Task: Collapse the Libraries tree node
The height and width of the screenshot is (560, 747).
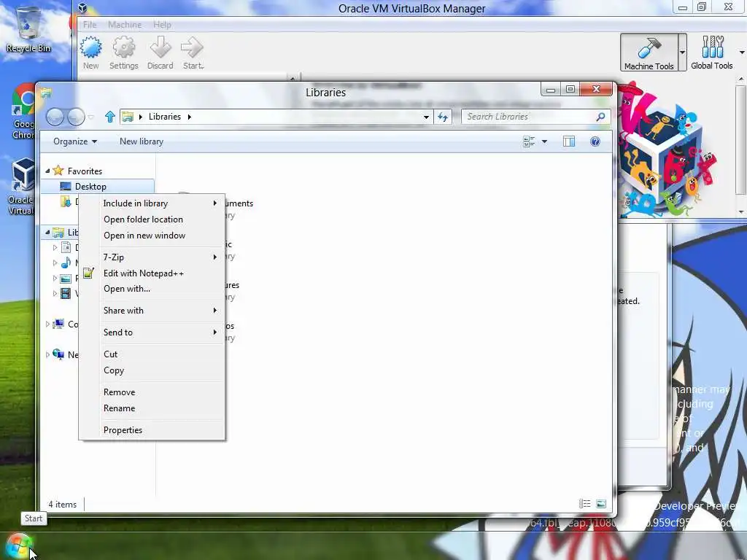Action: click(47, 233)
